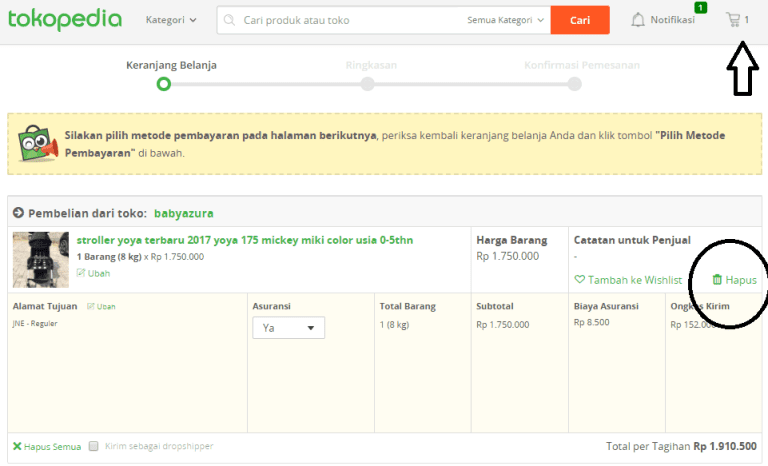Click the search magnifier icon
This screenshot has width=768, height=466.
click(x=229, y=20)
